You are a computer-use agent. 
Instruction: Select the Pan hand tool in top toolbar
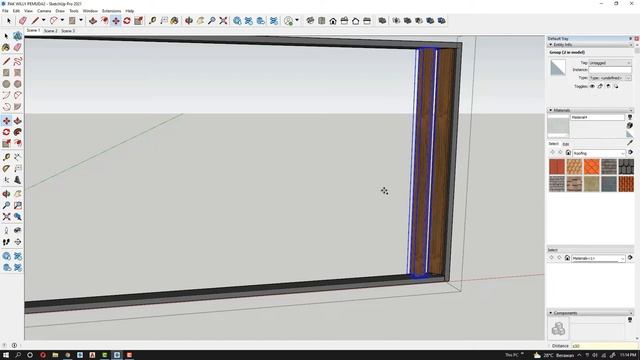point(200,20)
